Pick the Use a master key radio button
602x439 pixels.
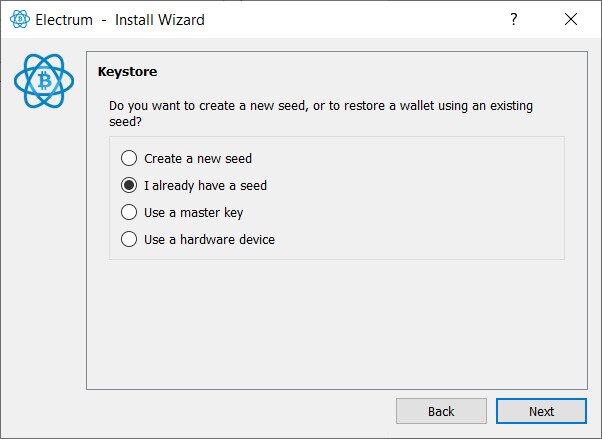pos(128,212)
